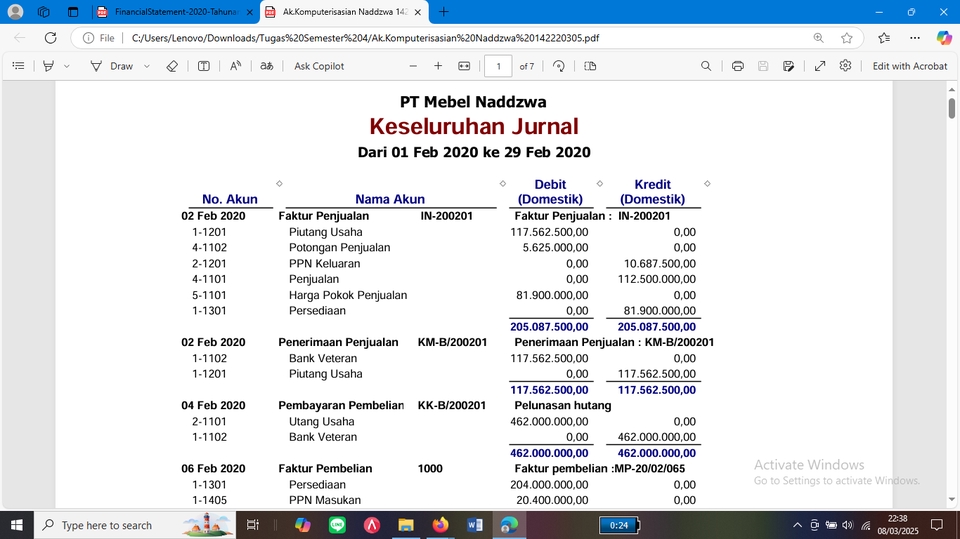Start Read aloud for the PDF
Viewport: 960px width, 539px height.
(x=236, y=66)
